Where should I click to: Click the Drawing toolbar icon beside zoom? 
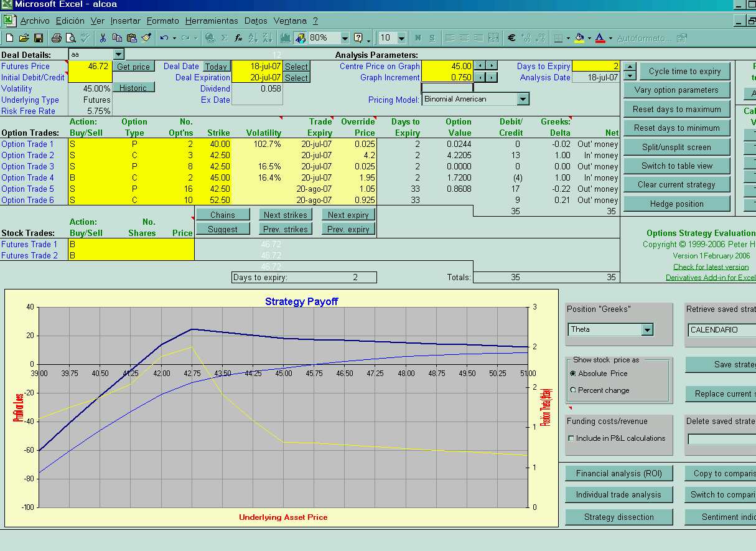coord(301,38)
